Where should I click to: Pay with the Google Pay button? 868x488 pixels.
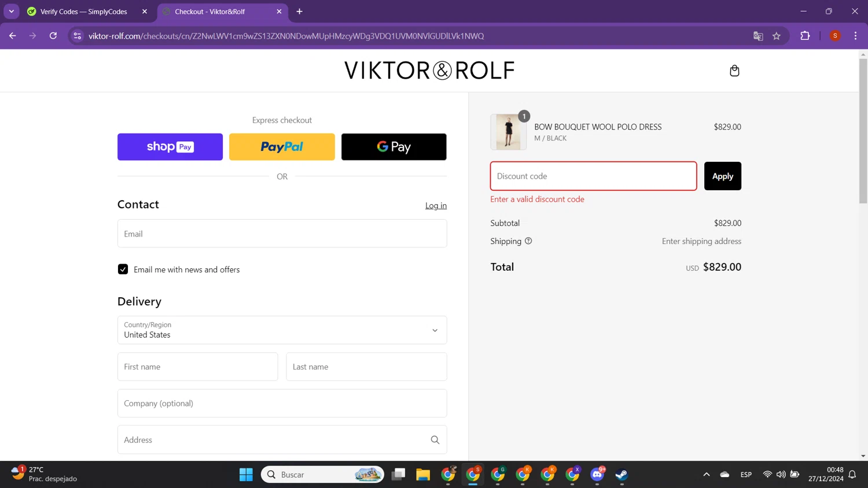(394, 147)
